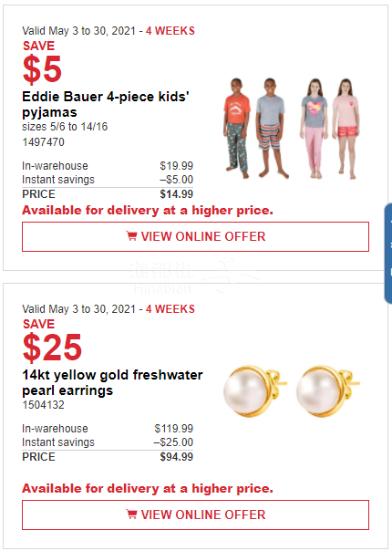
Task: Click the delivery price notice under the pyjamas
Action: point(148,210)
